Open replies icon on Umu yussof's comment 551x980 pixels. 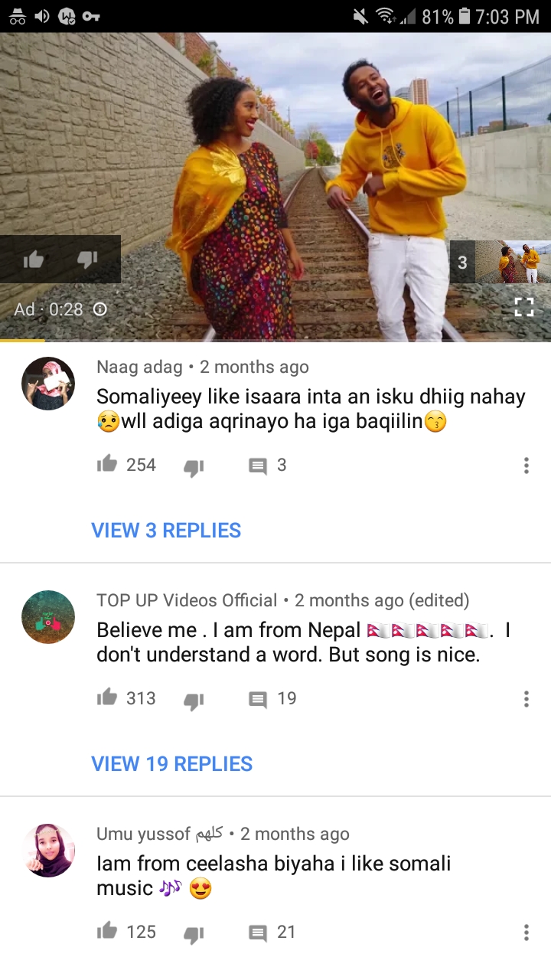[258, 933]
